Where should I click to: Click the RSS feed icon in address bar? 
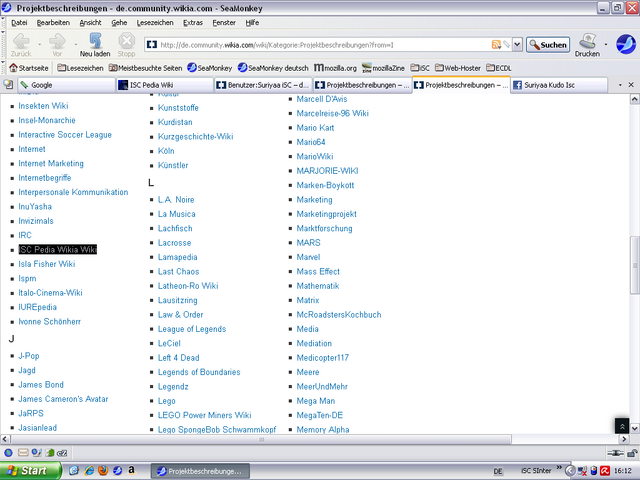496,44
